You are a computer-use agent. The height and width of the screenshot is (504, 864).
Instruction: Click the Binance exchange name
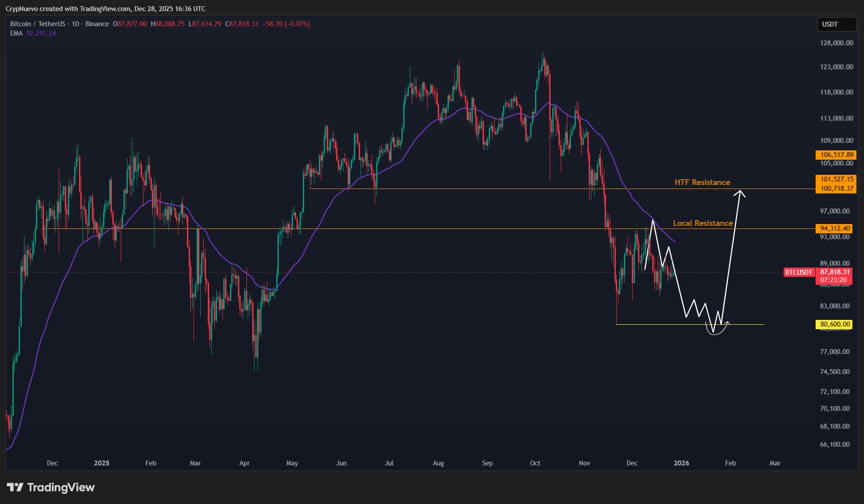point(97,24)
